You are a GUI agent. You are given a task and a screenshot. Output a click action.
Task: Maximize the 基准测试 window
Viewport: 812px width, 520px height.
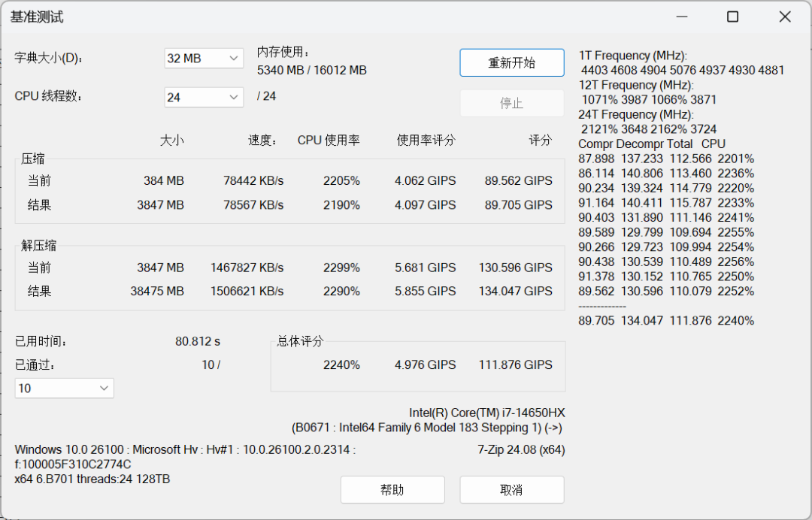(732, 16)
